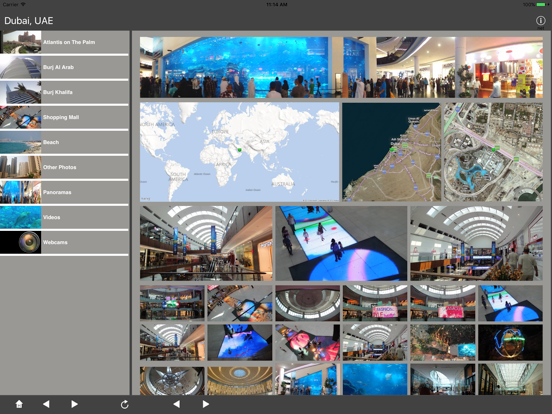Open small thumbnail of dome ceiling from below

point(307,303)
